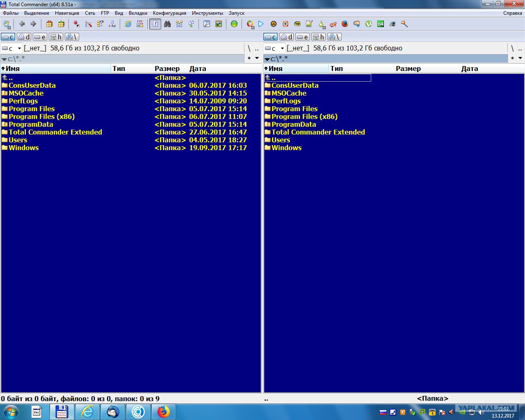Open the magnifier viewer icon
The width and height of the screenshot is (525, 420).
coord(207,24)
